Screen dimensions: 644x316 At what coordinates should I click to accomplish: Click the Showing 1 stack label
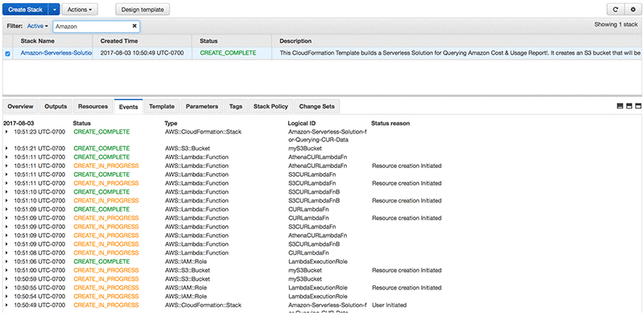pos(616,25)
